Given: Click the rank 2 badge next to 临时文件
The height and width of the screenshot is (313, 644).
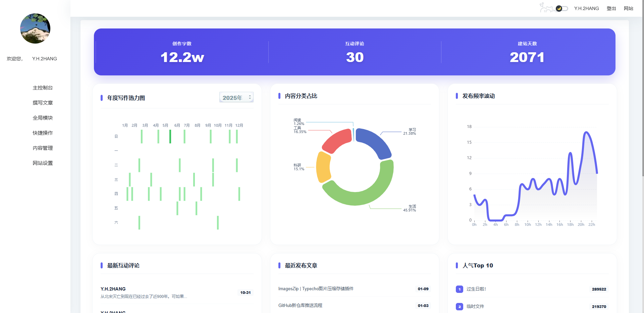Looking at the screenshot, I should 459,306.
